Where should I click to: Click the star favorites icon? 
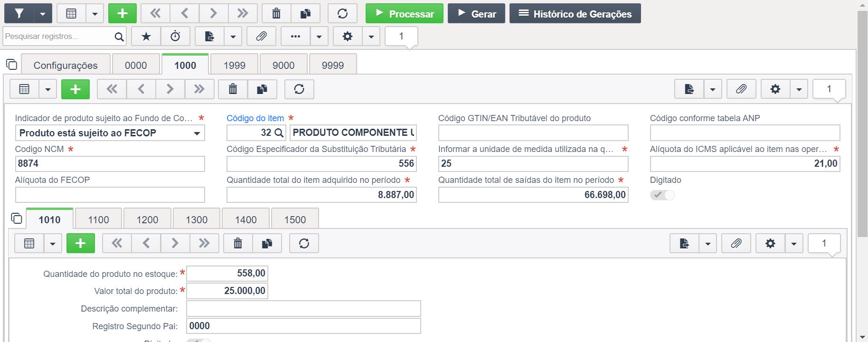click(146, 37)
